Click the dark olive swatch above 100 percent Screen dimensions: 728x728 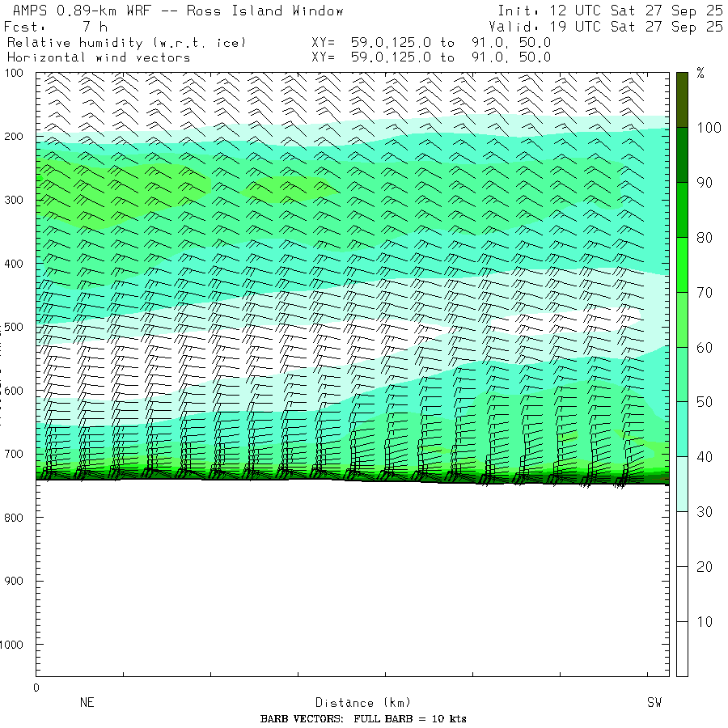(682, 99)
